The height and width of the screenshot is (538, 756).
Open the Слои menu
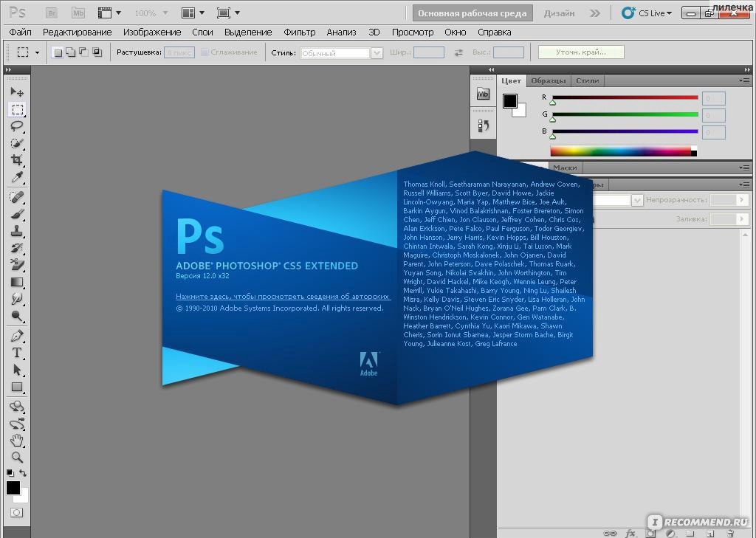point(202,32)
